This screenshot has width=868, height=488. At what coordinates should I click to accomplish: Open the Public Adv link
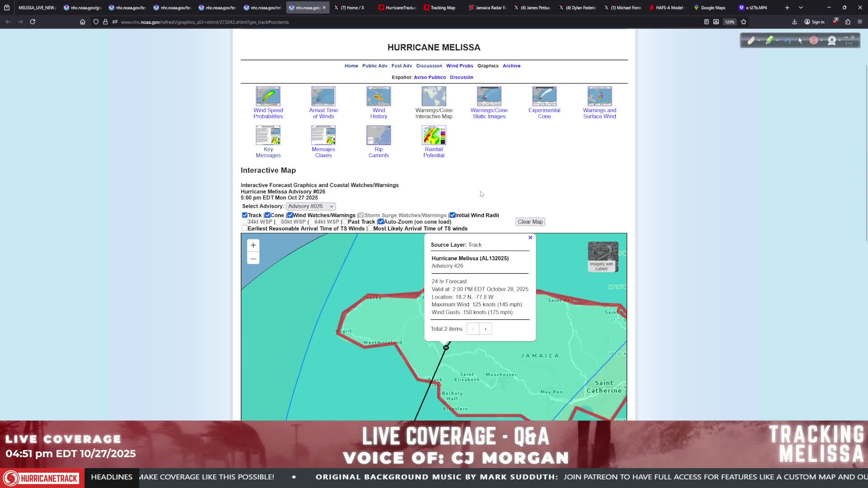pos(375,66)
